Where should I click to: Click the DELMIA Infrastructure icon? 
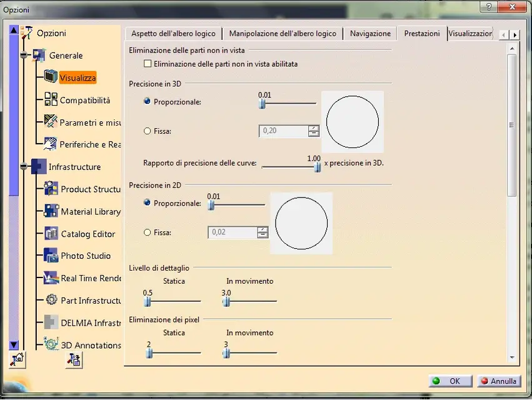(51, 322)
